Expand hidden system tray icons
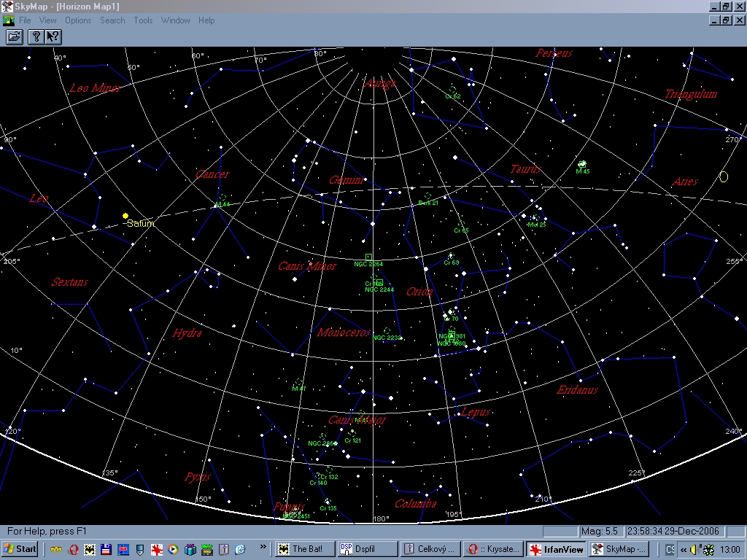 coord(684,550)
